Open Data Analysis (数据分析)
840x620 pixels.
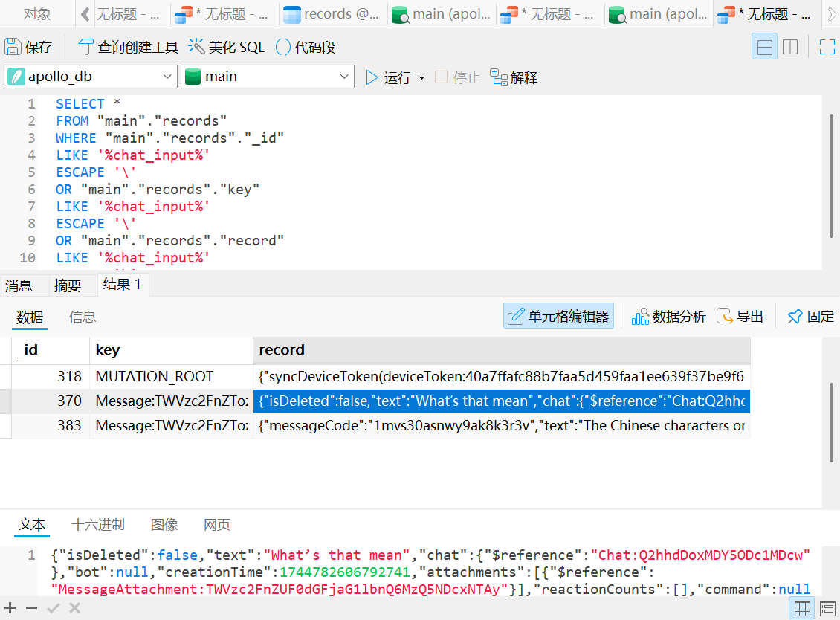point(668,317)
